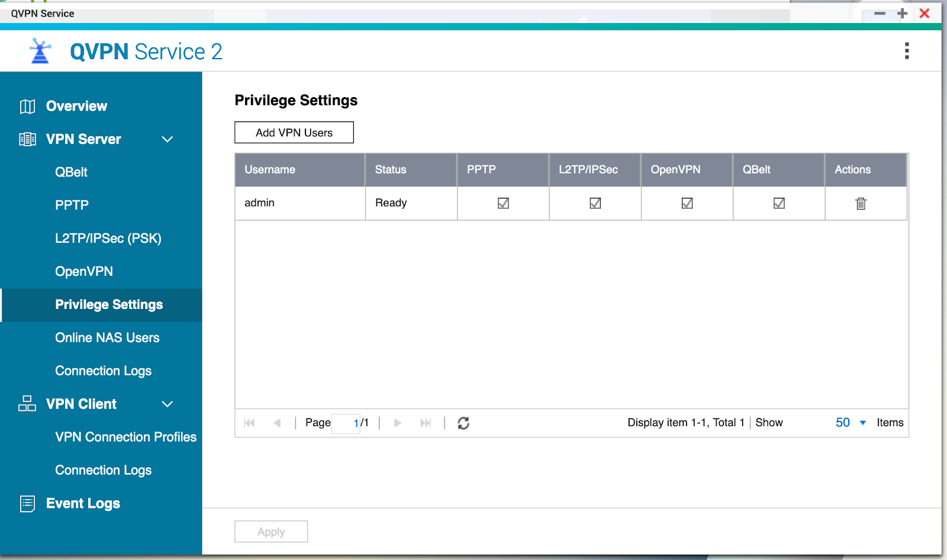Viewport: 947px width, 560px height.
Task: Click the Add VPN Users button
Action: click(294, 133)
